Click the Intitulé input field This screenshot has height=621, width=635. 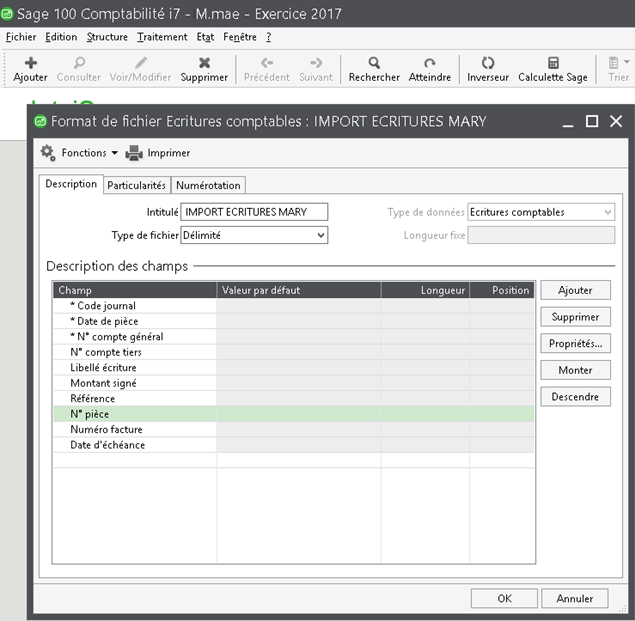(254, 212)
